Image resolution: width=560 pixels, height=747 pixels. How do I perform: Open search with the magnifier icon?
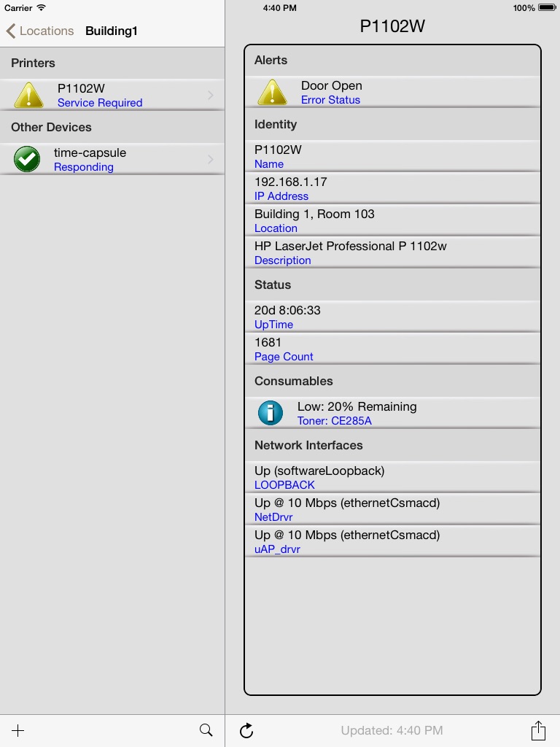coord(206,729)
